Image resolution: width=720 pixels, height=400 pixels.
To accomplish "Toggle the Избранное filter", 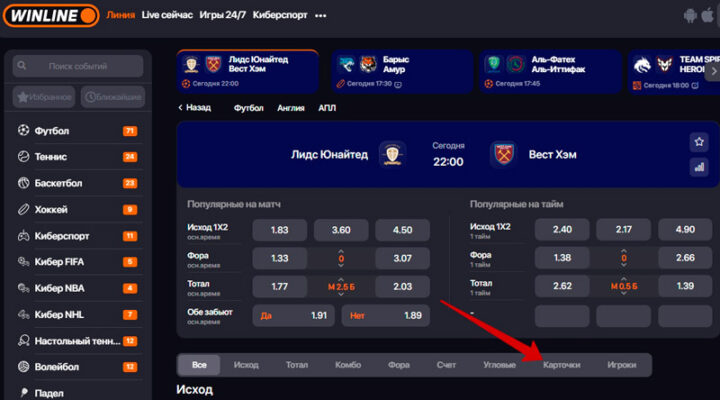I will (x=44, y=97).
